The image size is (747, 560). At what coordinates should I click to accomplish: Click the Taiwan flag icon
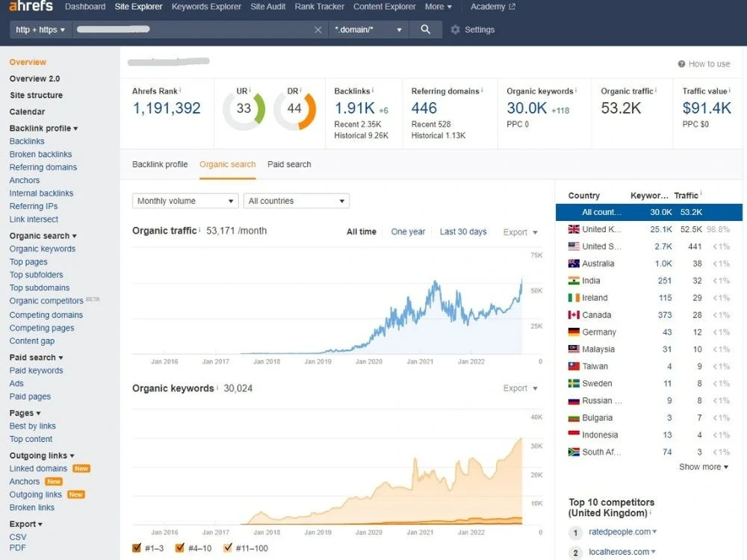(574, 366)
